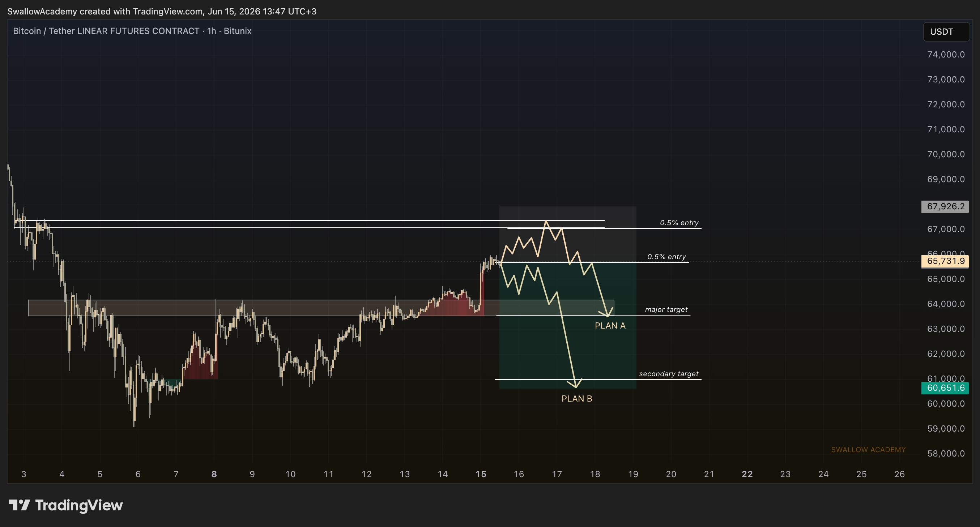Click the 64,000.0 price axis label
The width and height of the screenshot is (980, 527).
pos(946,304)
